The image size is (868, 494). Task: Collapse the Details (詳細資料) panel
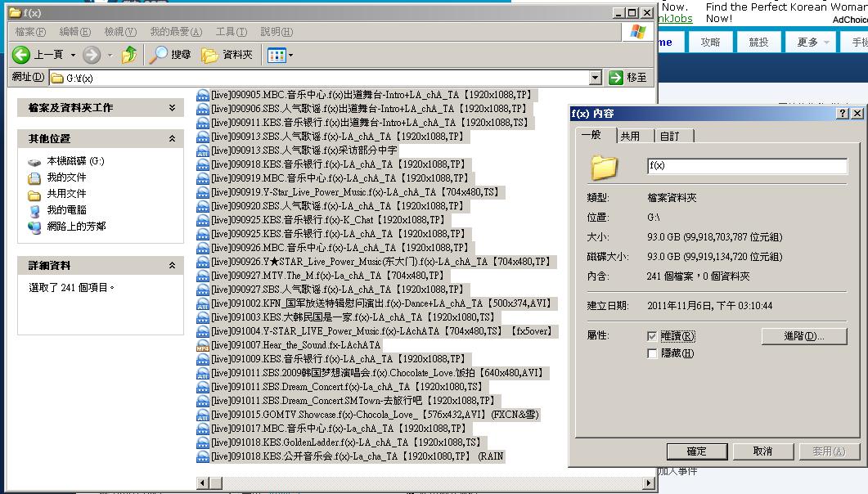[172, 266]
